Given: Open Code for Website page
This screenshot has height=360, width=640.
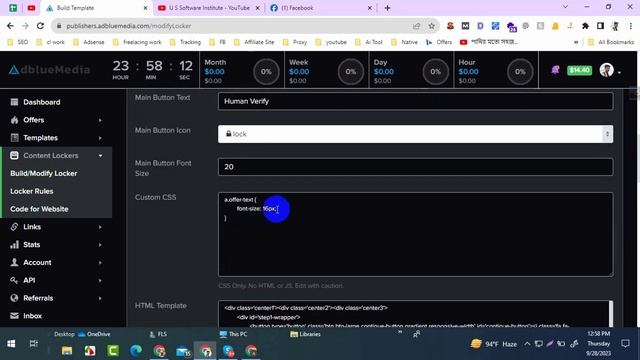Looking at the screenshot, I should tap(39, 209).
